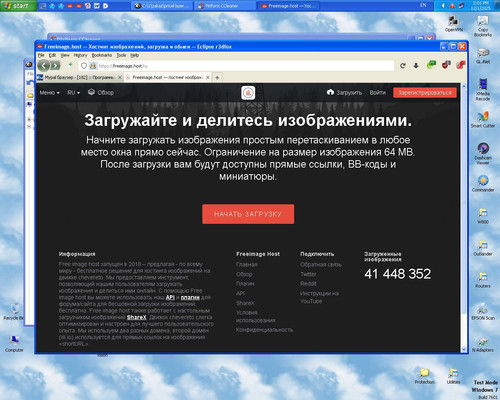Screen dimensions: 500x400
Task: Open downloads via the down-arrow toolbar icon
Action: coord(416,66)
